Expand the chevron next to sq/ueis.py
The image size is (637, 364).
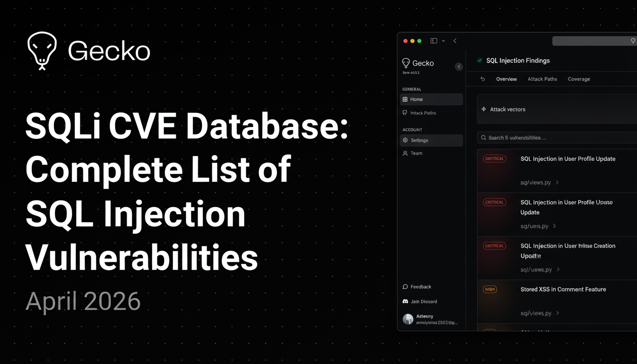555,226
